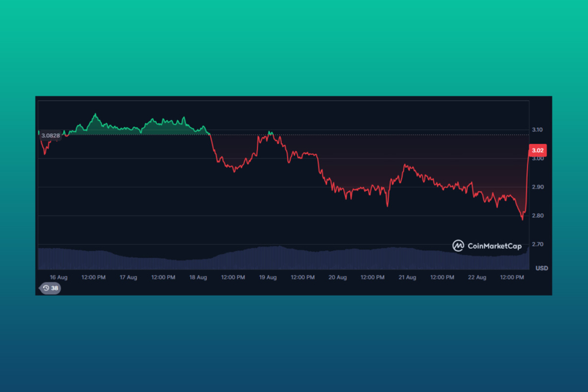Click the 2.70 price axis label
The image size is (588, 392).
(538, 243)
